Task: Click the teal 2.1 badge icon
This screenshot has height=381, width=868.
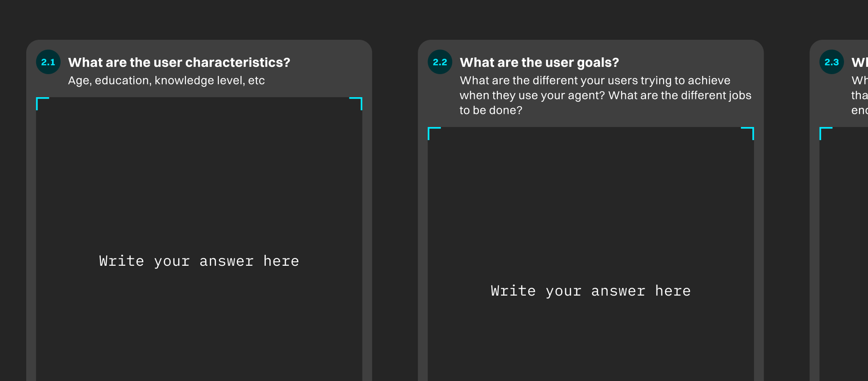Action: tap(47, 62)
